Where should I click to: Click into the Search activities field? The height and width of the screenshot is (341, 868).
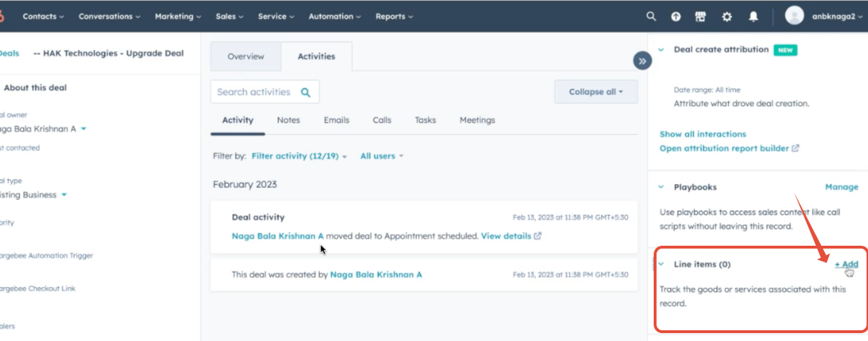coord(254,92)
